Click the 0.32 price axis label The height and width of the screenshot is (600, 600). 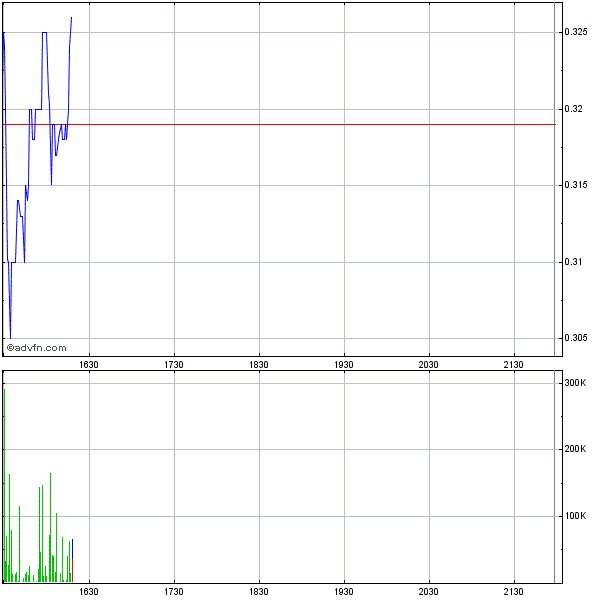[x=573, y=109]
